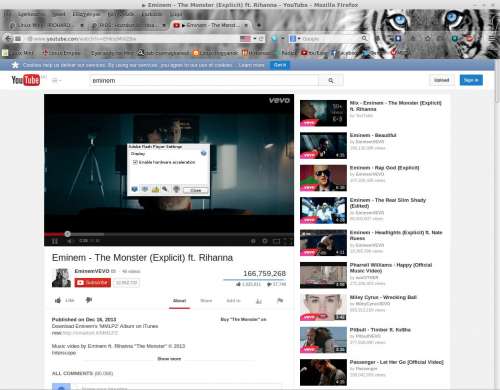Reload the page with the refresh icon
Screen dimensions: 500x390
coord(261,39)
